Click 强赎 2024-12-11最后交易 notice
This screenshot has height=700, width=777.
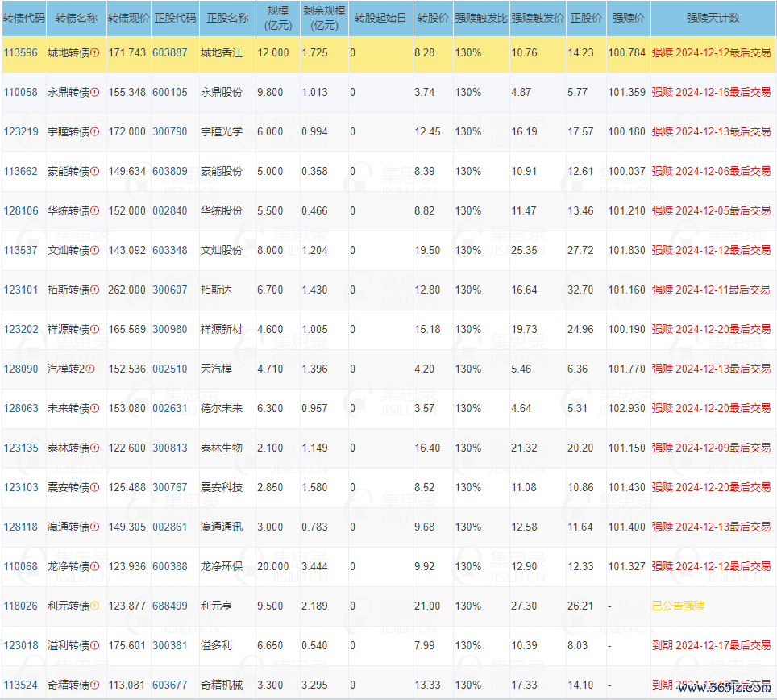711,290
